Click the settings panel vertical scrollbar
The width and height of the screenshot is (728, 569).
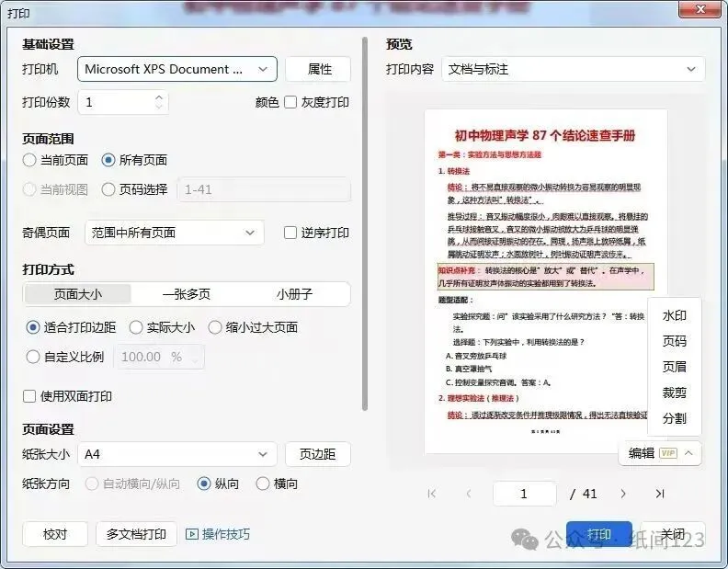click(x=365, y=223)
